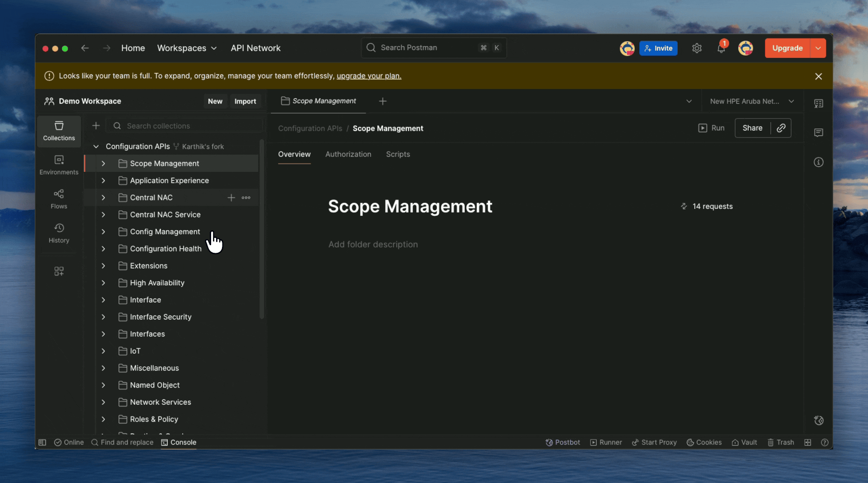Click the Invite button
The image size is (868, 483).
[658, 48]
